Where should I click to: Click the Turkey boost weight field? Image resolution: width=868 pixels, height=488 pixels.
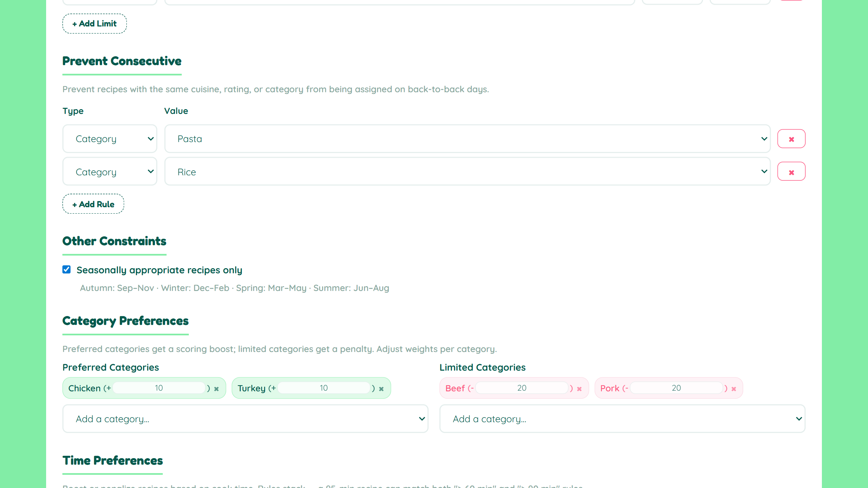pos(324,388)
